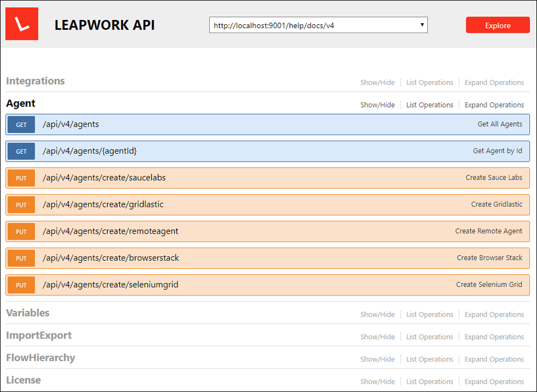Open the /api/v4/agents endpoint path

(71, 124)
